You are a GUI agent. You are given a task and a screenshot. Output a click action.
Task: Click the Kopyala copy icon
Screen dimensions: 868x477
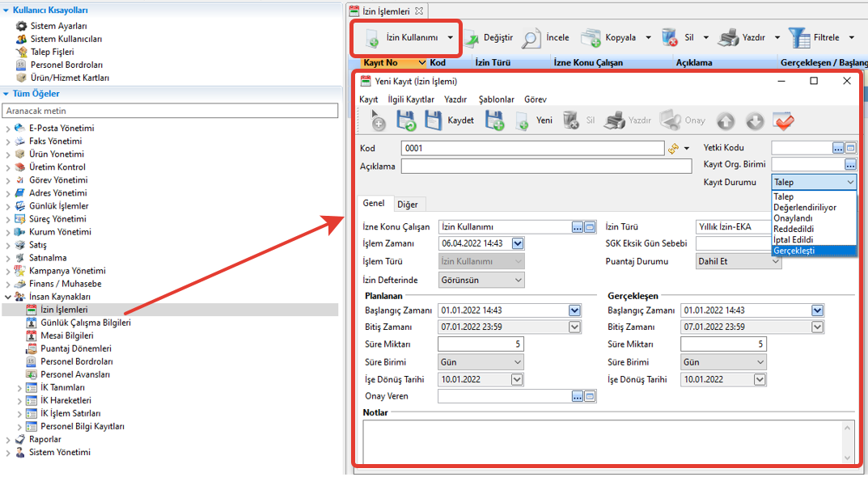pos(591,38)
